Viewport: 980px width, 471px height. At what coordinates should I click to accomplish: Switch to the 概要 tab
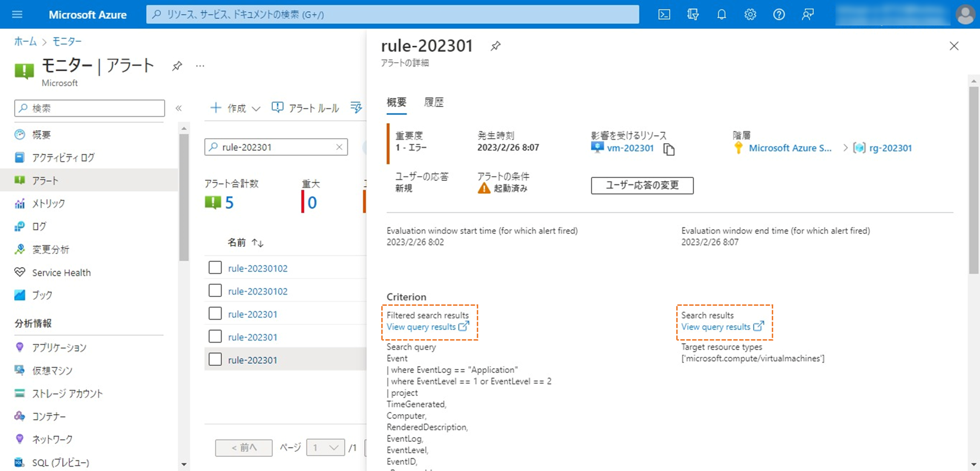click(396, 102)
